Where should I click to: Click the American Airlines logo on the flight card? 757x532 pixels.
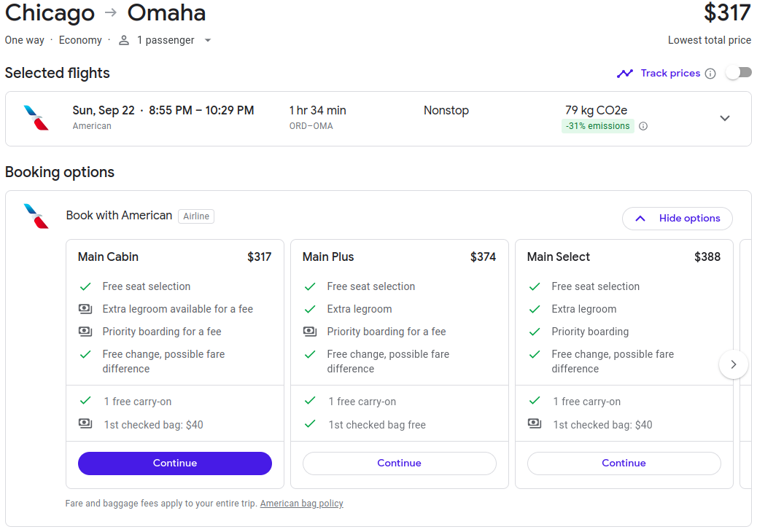(x=34, y=118)
